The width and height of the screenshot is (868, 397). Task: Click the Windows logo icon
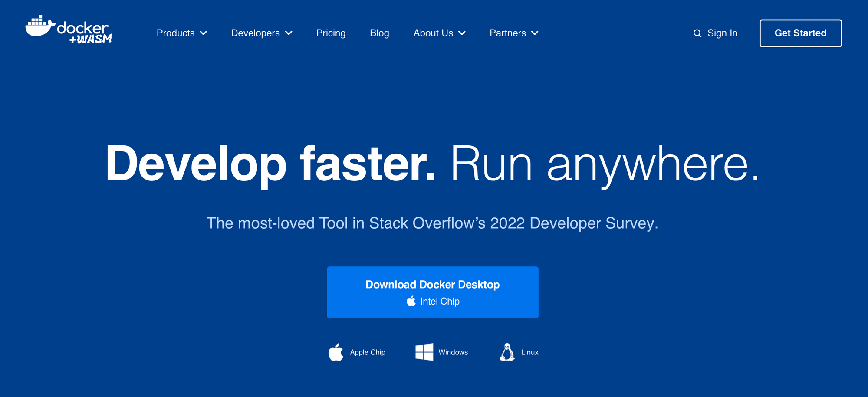click(x=424, y=352)
